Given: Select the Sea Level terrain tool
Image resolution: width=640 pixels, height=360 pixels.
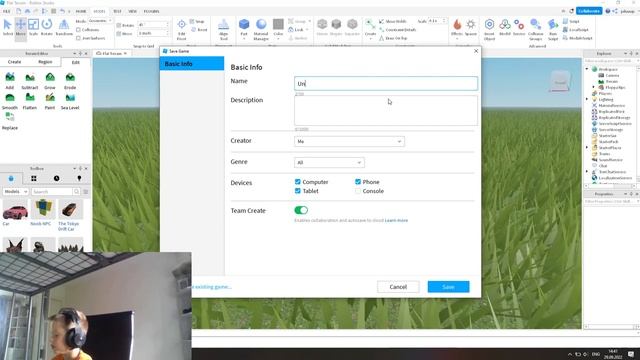Looking at the screenshot, I should 70,100.
